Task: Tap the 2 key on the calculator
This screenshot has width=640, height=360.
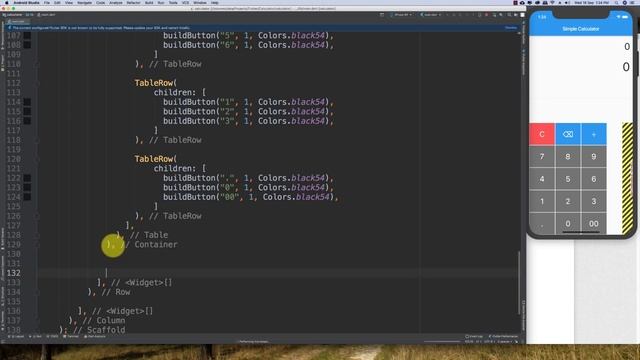Action: 568,201
